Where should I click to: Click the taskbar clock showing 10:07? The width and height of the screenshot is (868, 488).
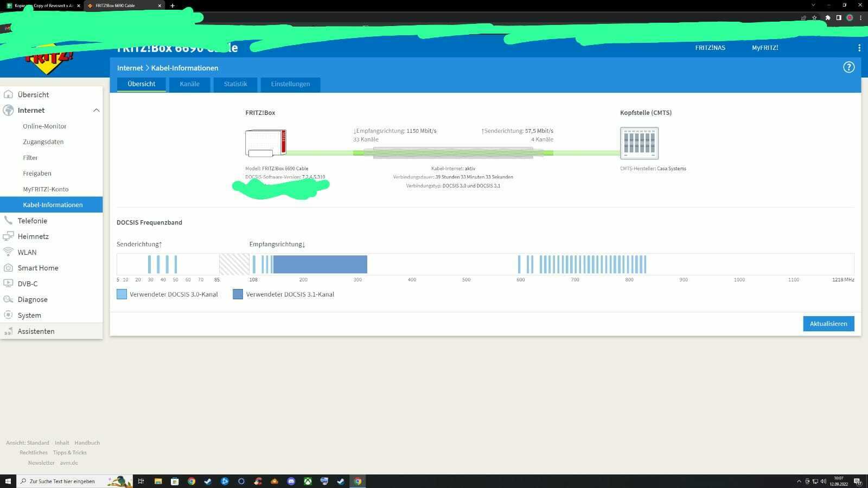click(x=839, y=481)
